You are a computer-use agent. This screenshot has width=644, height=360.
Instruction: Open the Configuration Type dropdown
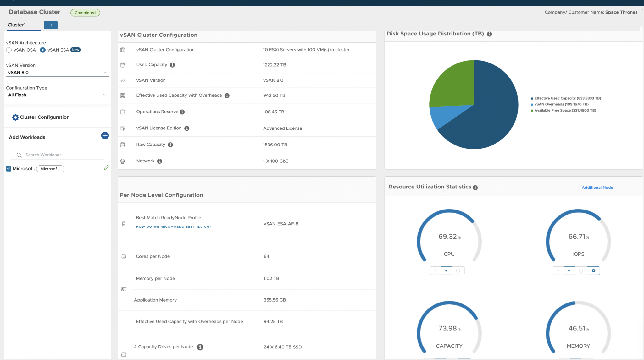(105, 95)
